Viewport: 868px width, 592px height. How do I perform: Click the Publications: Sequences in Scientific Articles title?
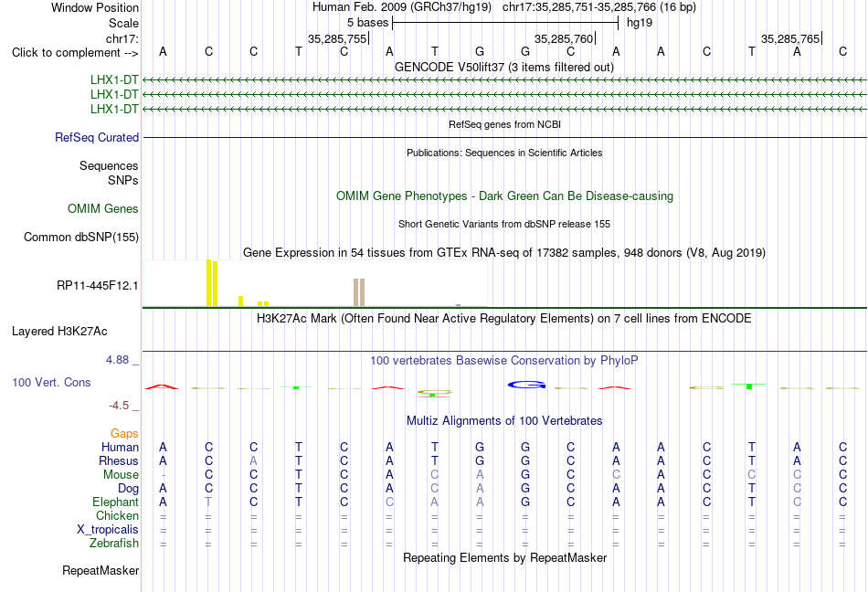pyautogui.click(x=504, y=153)
